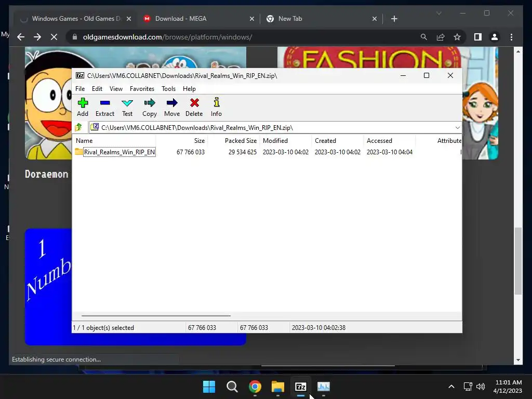The image size is (532, 399).
Task: Open the clock showing 11:01 AM
Action: [508, 387]
